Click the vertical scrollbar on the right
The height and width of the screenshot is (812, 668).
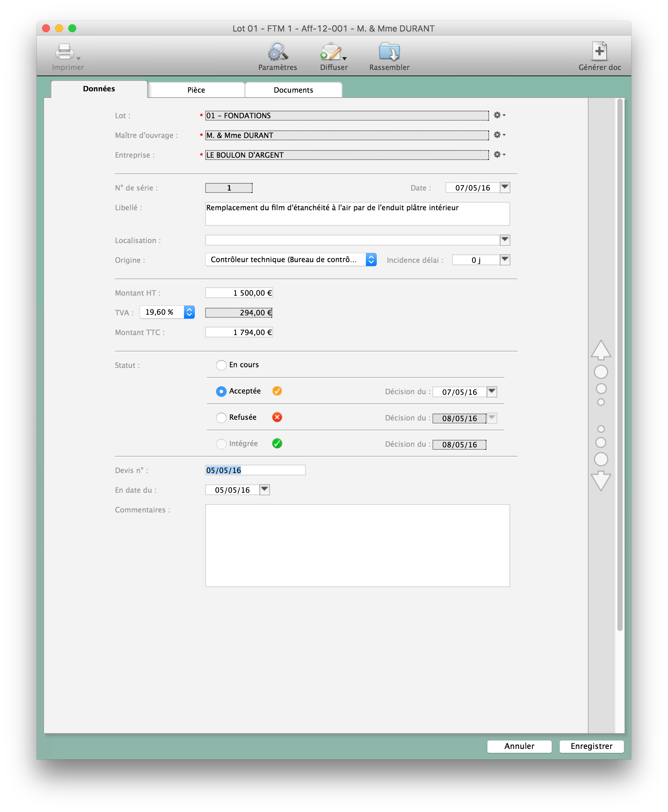click(x=620, y=364)
